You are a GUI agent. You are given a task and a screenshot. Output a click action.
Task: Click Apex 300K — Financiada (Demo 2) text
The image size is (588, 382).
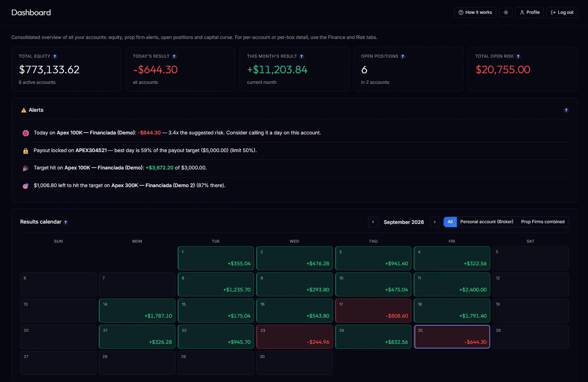[153, 185]
